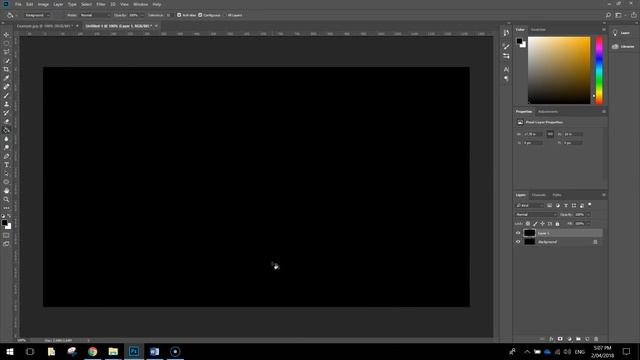Select the Clone Stamp tool
This screenshot has height=360, width=640.
(6, 104)
